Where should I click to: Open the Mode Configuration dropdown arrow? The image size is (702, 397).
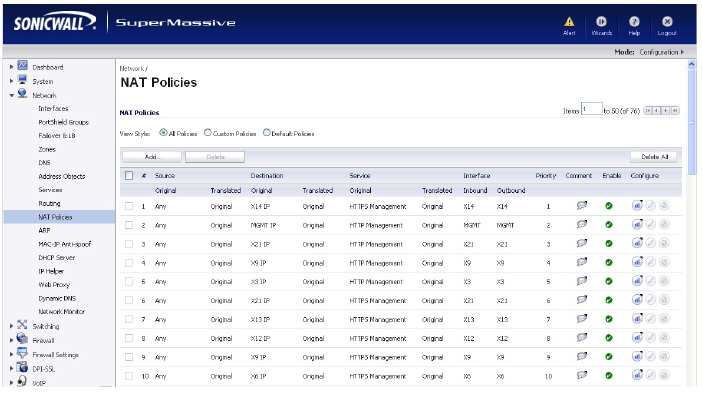pos(682,52)
